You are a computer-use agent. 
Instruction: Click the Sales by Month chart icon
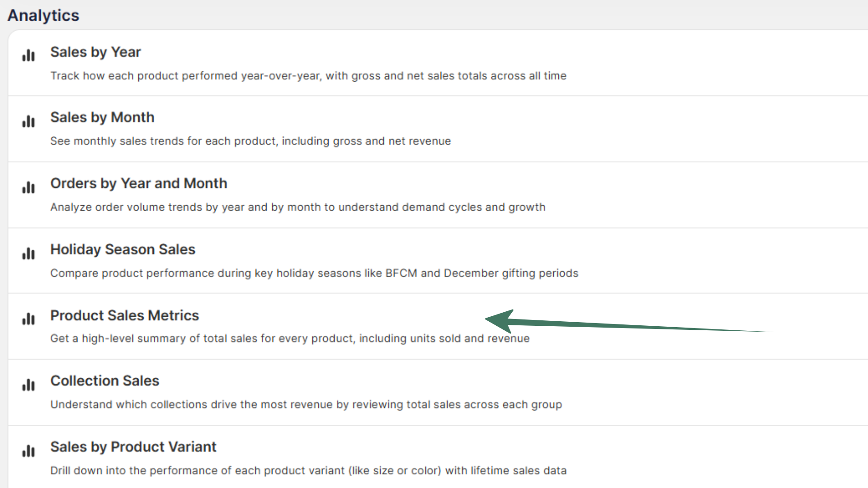pos(28,121)
